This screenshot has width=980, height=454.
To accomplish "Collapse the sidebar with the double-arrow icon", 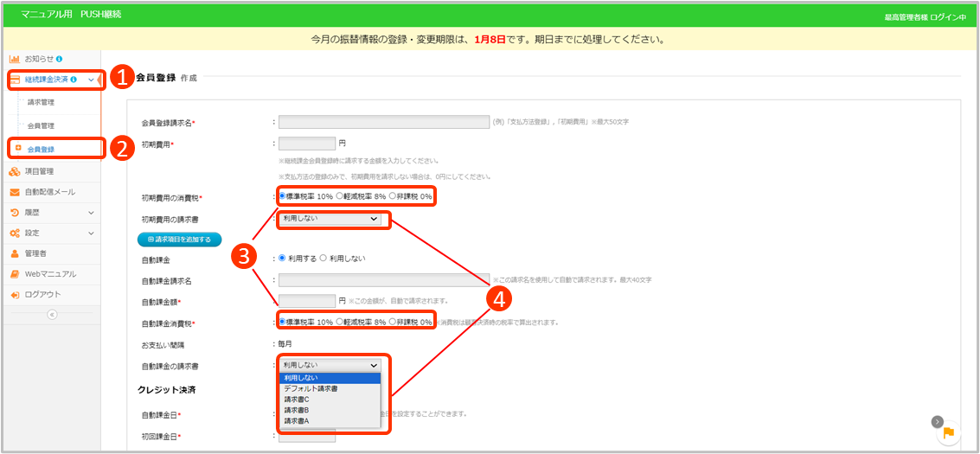I will 51,315.
